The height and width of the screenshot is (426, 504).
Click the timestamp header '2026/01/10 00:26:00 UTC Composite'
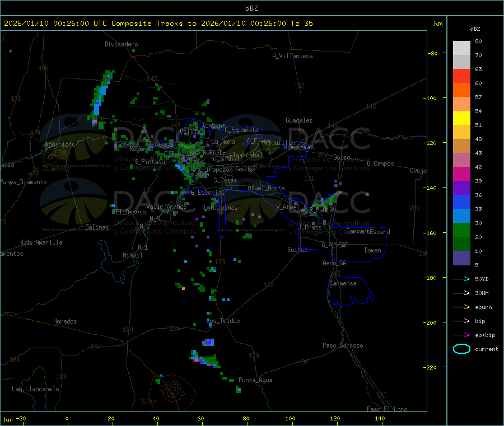click(x=77, y=24)
